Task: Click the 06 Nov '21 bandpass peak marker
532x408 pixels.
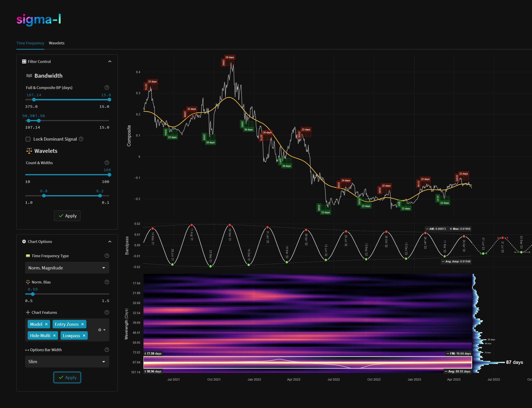Action: click(230, 225)
